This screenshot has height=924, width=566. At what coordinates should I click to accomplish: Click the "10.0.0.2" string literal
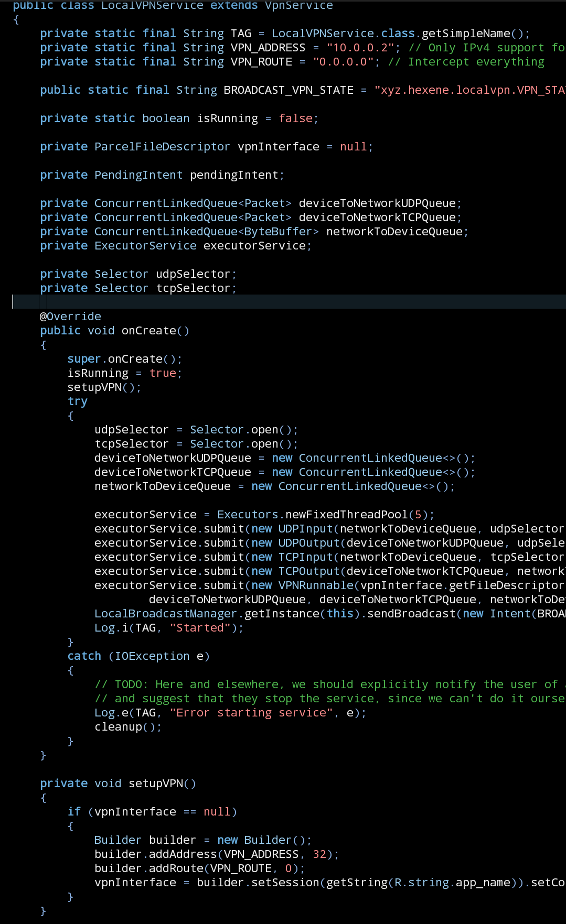click(x=360, y=48)
